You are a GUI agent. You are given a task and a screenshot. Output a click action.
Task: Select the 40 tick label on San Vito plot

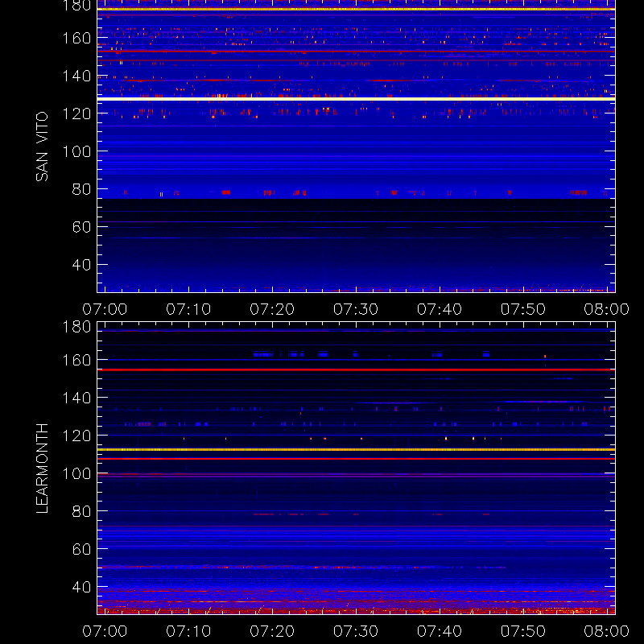coord(81,265)
